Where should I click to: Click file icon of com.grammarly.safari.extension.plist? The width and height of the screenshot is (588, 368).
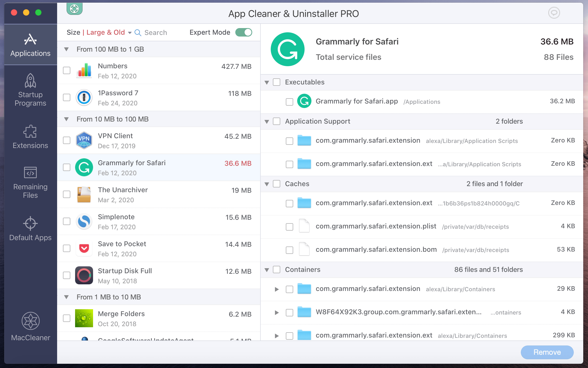304,226
